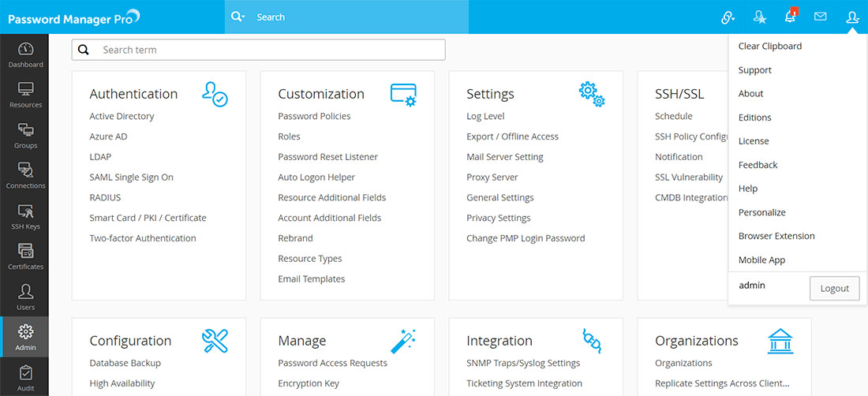Click the Logout button
This screenshot has height=396, width=868.
(x=834, y=289)
